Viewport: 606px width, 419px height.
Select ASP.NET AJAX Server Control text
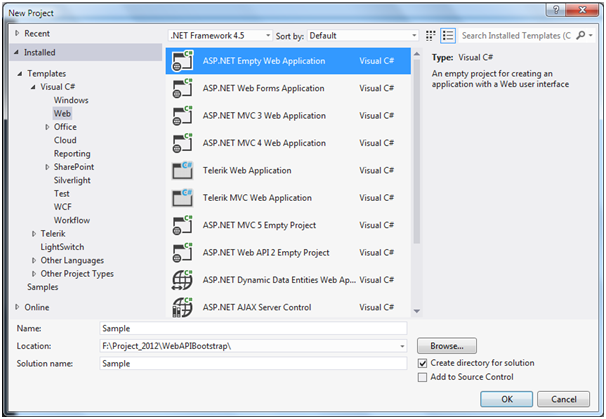click(257, 308)
